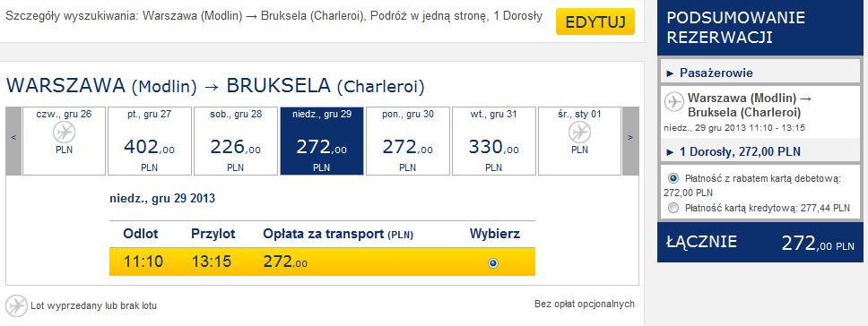Click the ŁĄCZNIE total price bar
Viewport: 868px width, 326px height.
(x=760, y=242)
